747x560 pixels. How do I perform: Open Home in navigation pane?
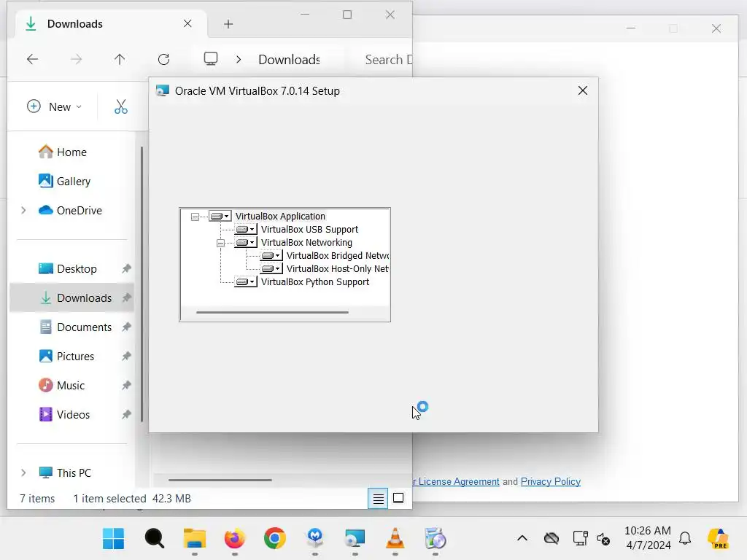tap(71, 152)
